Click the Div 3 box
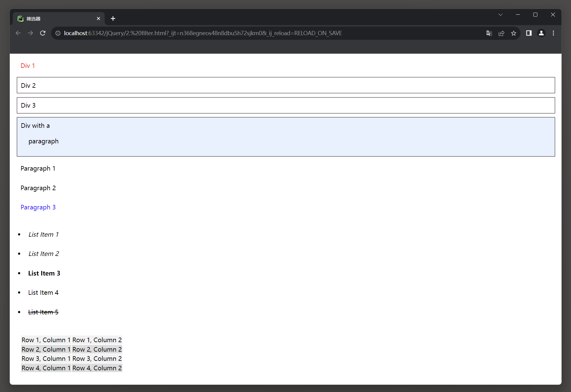Viewport: 571px width, 392px height. 286,105
